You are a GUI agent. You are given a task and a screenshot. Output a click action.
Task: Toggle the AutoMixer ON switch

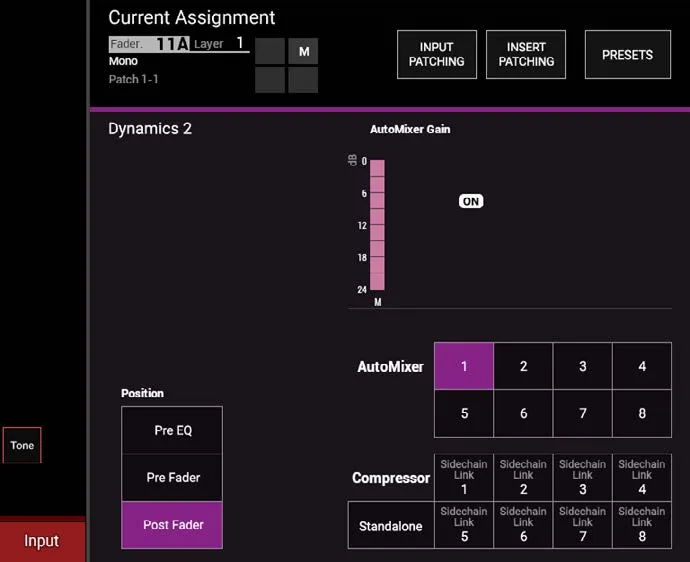pos(471,201)
